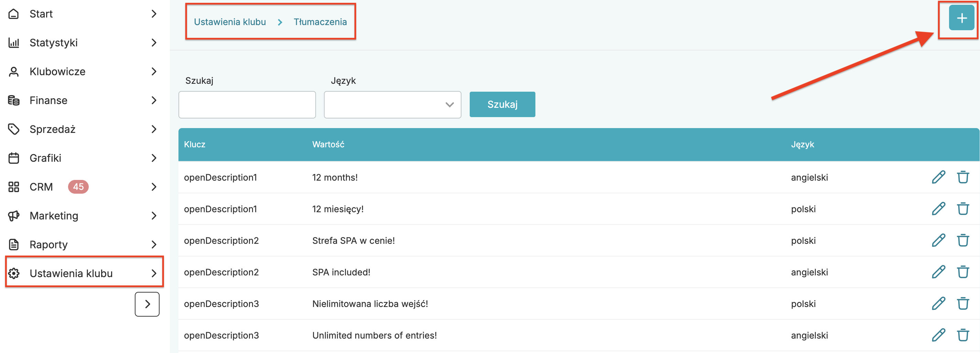
Task: Expand the Finanse menu chevron
Action: pyautogui.click(x=154, y=100)
